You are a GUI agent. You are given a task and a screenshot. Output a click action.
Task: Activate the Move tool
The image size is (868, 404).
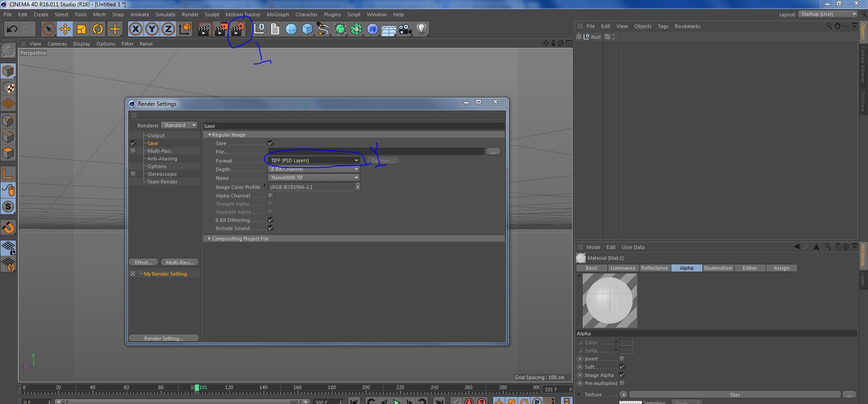tap(65, 29)
